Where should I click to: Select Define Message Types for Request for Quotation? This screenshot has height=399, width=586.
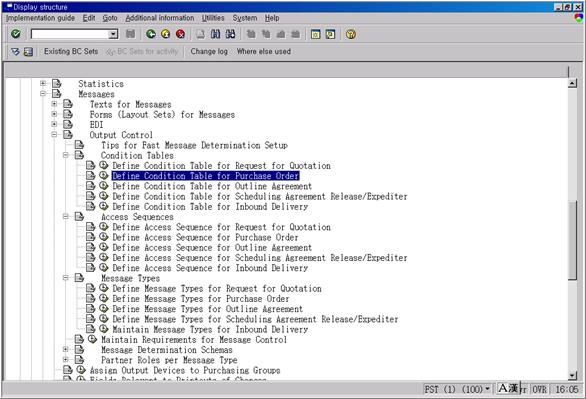pos(217,288)
